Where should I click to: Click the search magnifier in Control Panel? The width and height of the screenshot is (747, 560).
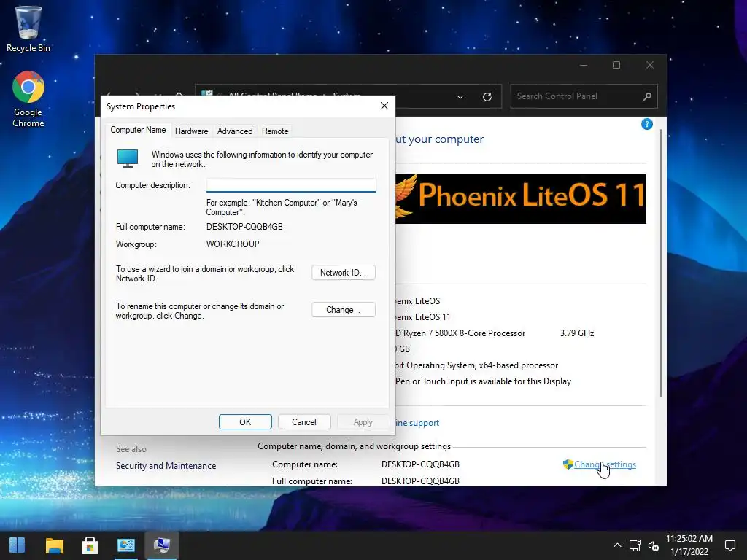tap(647, 97)
